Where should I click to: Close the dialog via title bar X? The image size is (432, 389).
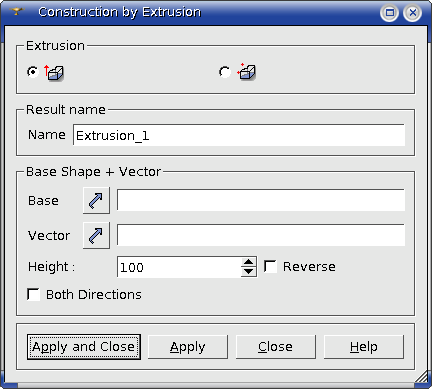tap(413, 13)
